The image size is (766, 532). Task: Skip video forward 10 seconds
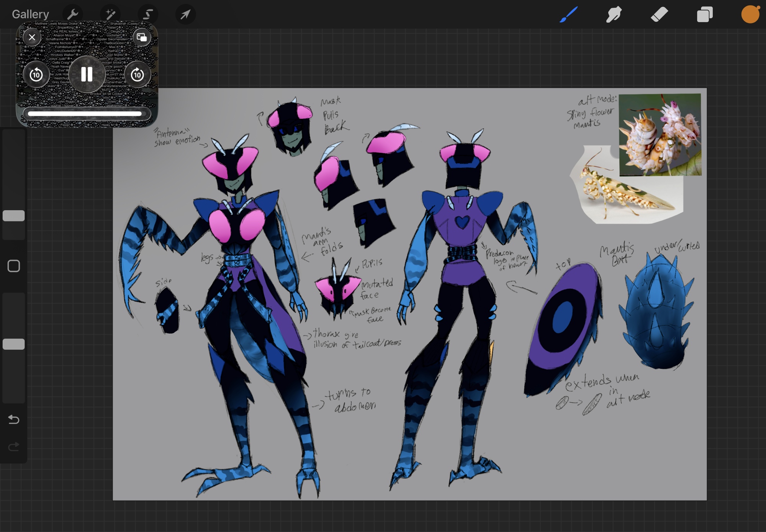[x=137, y=75]
